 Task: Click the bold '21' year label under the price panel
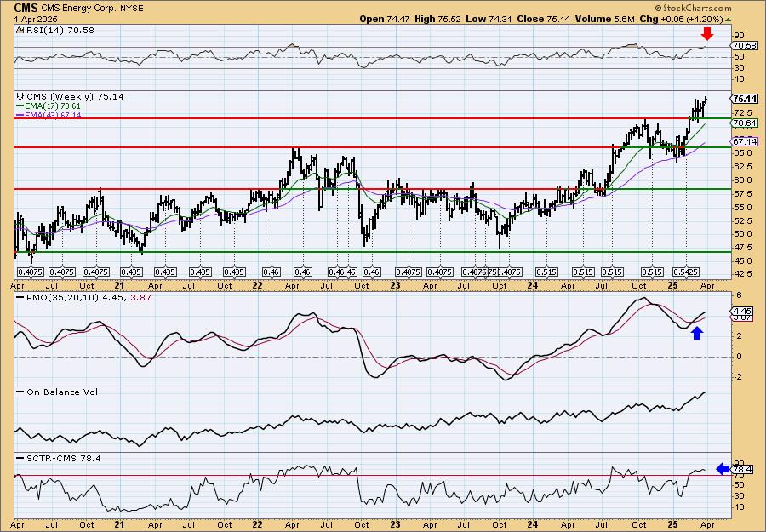[119, 286]
